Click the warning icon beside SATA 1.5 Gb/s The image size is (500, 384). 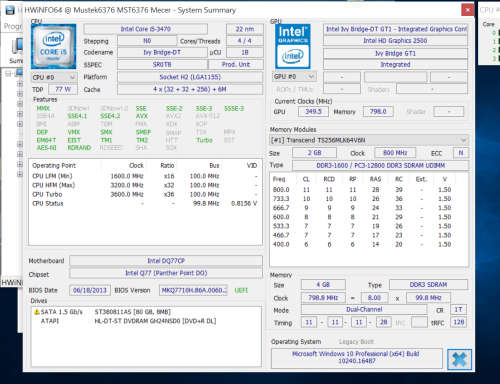click(37, 312)
